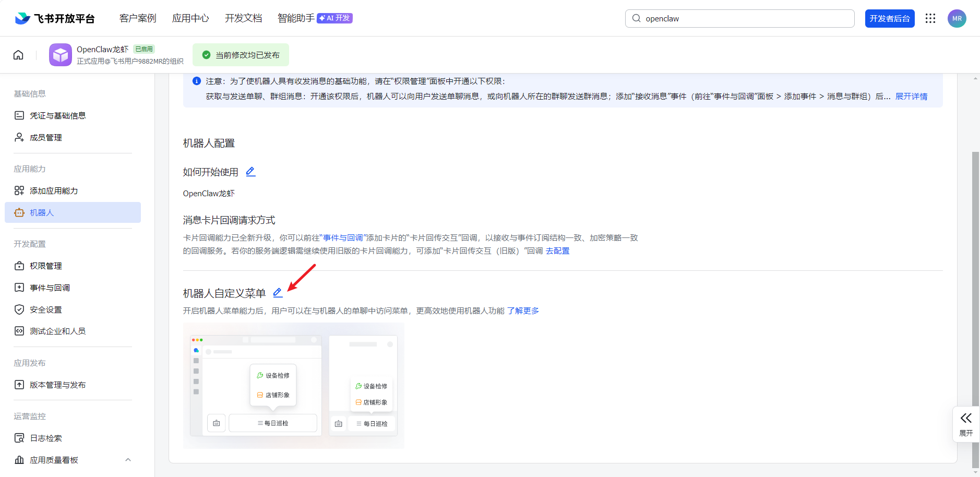This screenshot has width=980, height=477.
Task: Follow the 去配置 link
Action: click(x=557, y=251)
